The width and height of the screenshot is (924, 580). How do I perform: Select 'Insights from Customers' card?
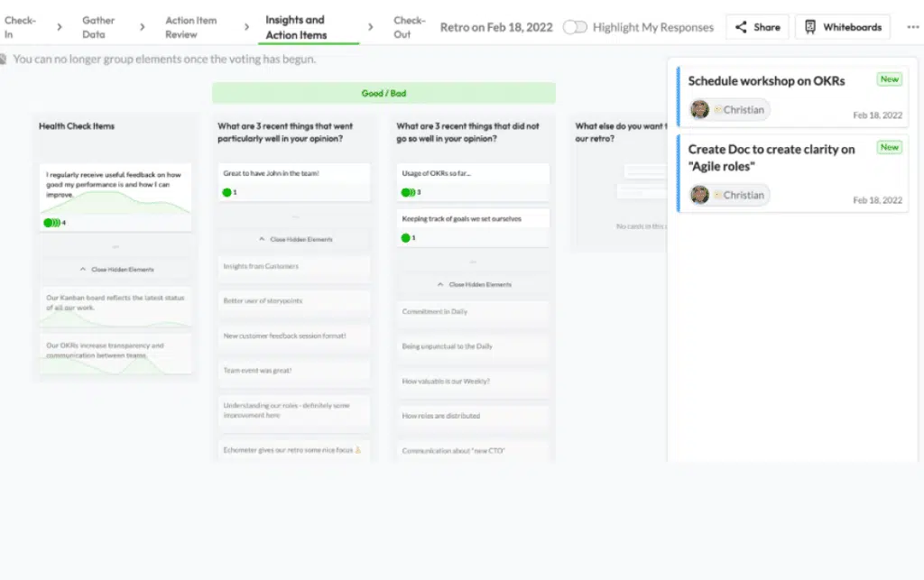(294, 267)
